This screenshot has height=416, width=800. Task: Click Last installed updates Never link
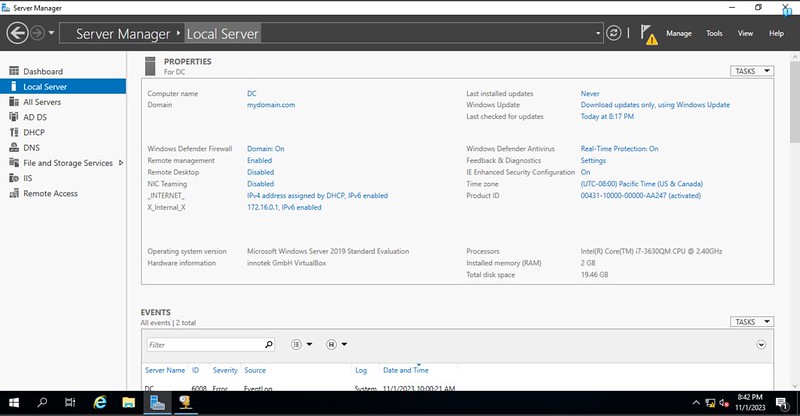(590, 93)
